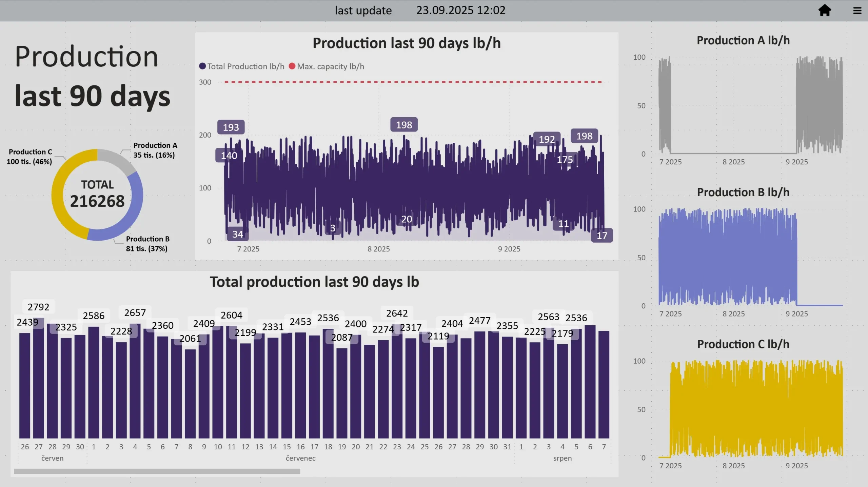
Task: Open the hamburger menu icon
Action: (x=857, y=11)
